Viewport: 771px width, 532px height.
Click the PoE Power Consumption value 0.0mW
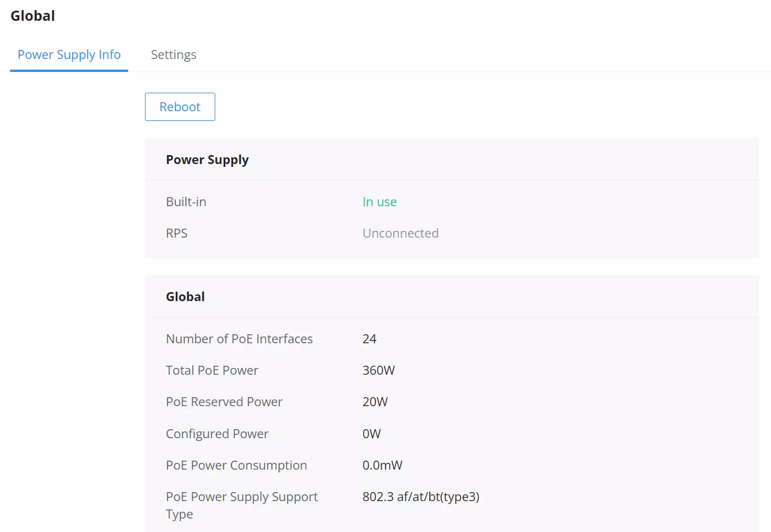point(382,465)
